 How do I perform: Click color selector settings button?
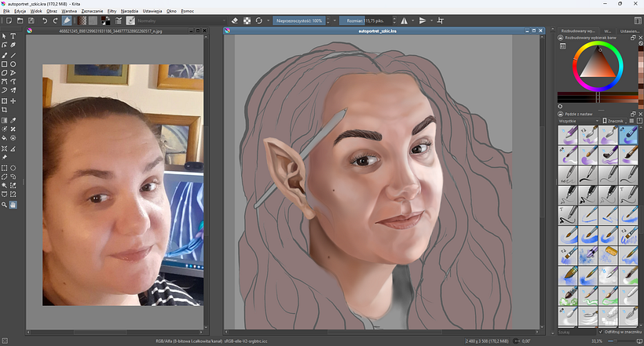[562, 46]
